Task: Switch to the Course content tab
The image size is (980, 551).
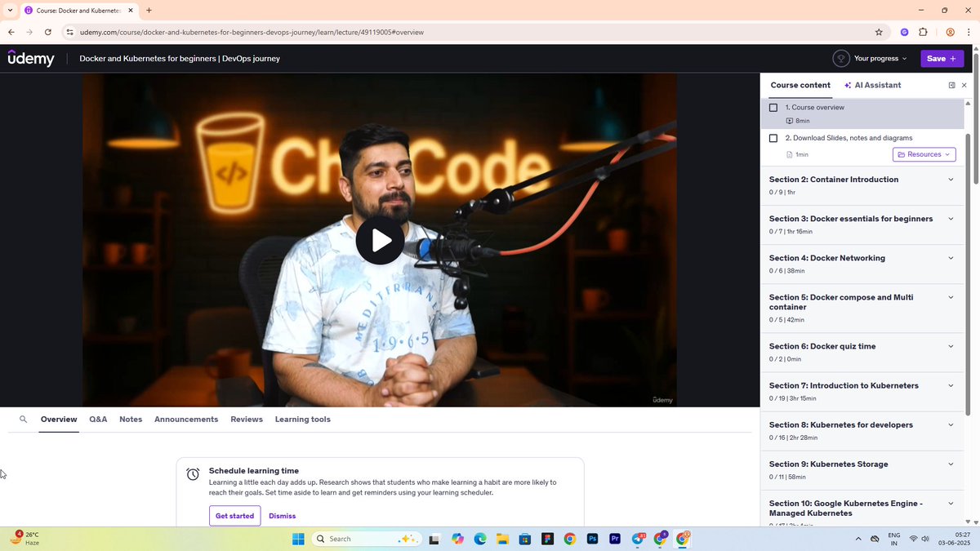Action: [x=800, y=85]
